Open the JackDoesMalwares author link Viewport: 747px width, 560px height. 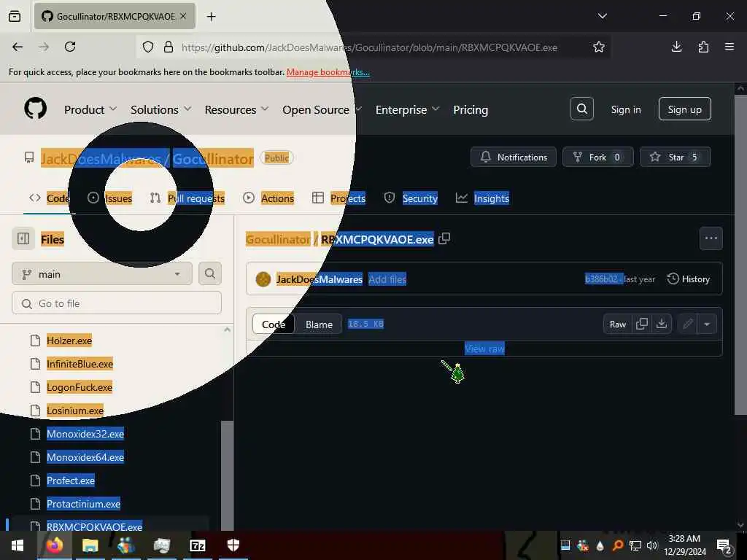click(x=320, y=279)
